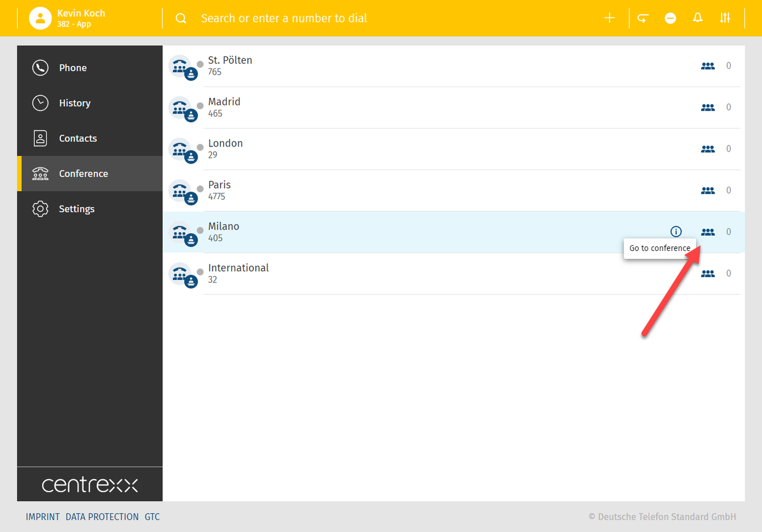Open the audio settings sliders icon
Screen dimensions: 762x532
point(725,18)
